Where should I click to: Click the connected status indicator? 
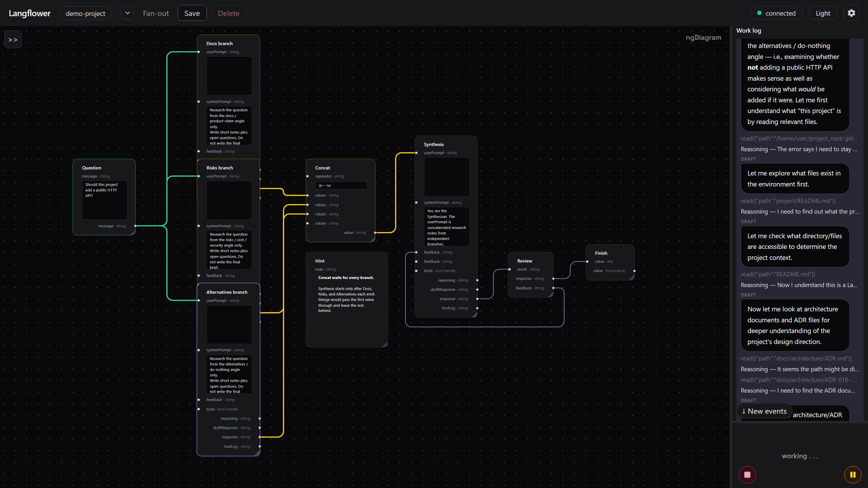(x=776, y=13)
